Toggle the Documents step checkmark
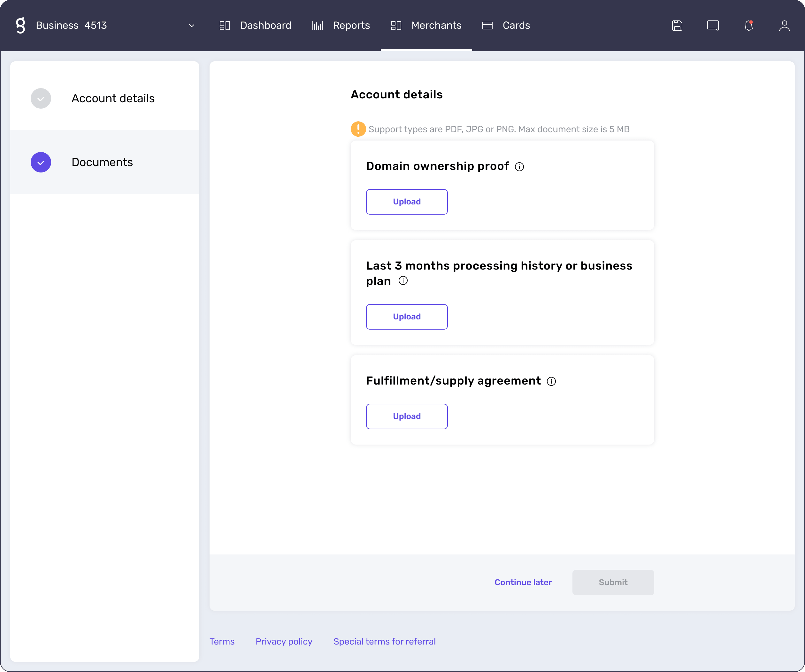The width and height of the screenshot is (805, 672). 41,162
